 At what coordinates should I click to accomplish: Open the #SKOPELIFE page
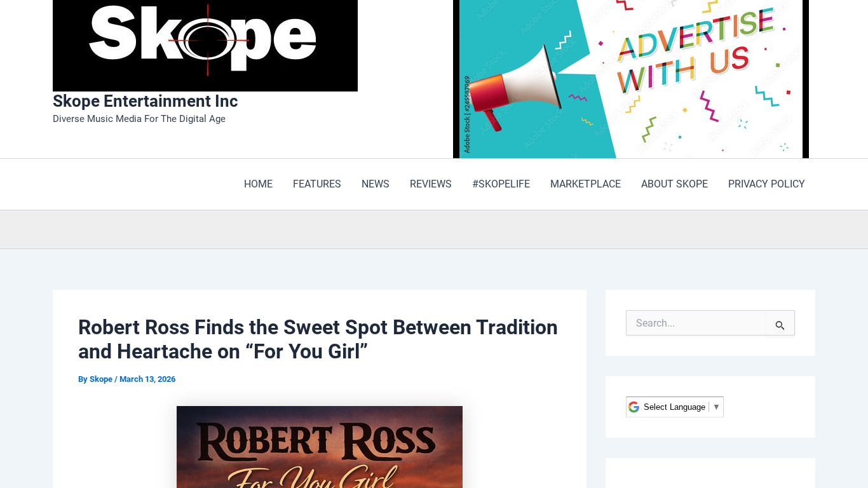pyautogui.click(x=501, y=184)
